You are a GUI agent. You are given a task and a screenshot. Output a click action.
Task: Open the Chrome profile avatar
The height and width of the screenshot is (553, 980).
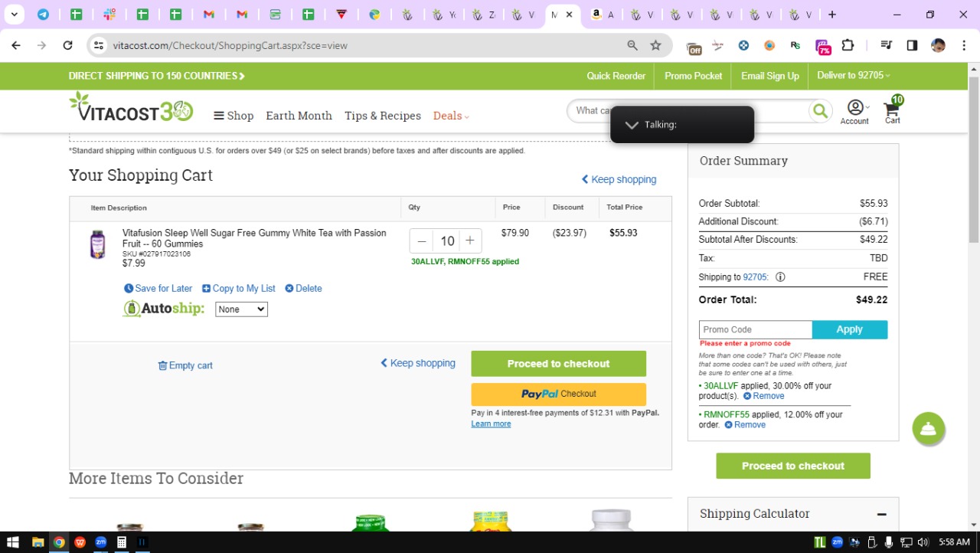click(x=938, y=45)
